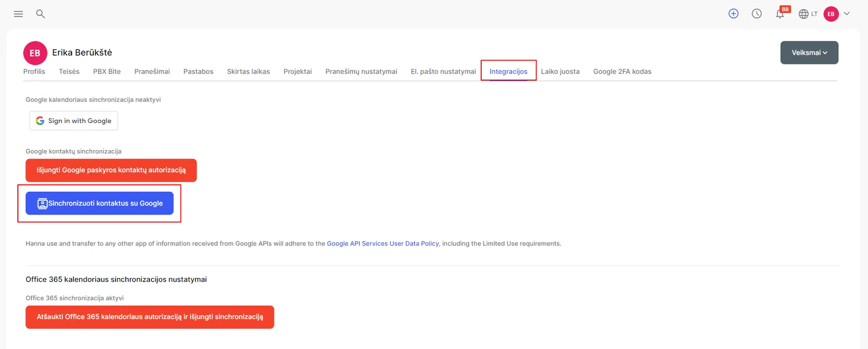This screenshot has width=868, height=349.
Task: Click the large EB profile avatar
Action: tap(35, 53)
